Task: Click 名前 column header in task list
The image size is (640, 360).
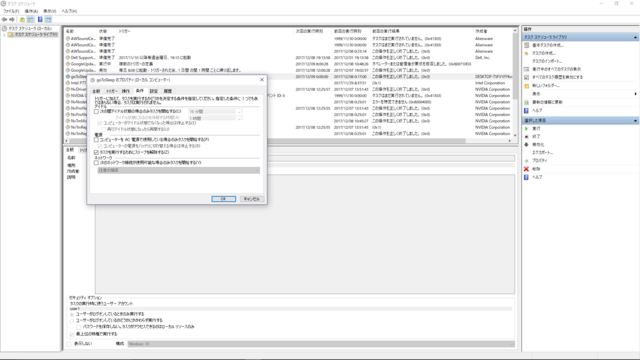Action: (81, 31)
